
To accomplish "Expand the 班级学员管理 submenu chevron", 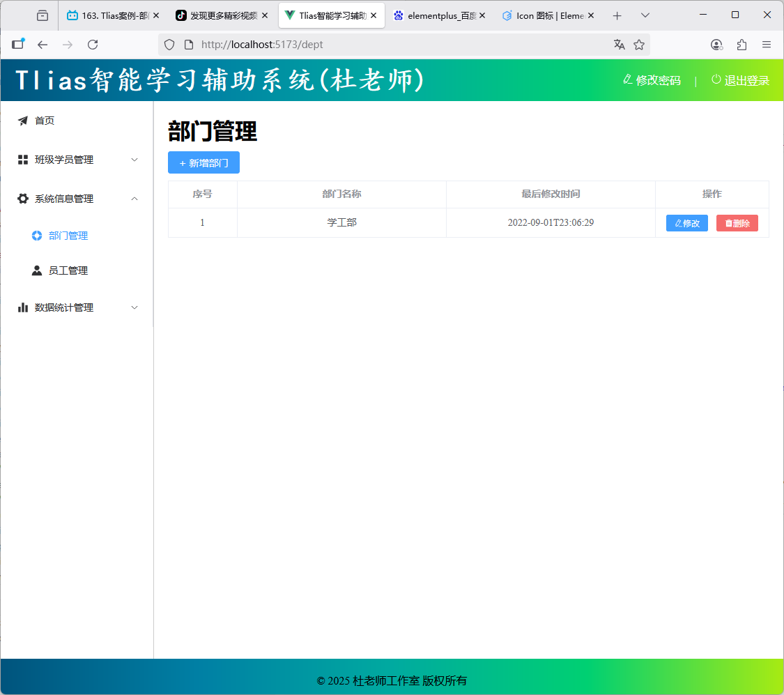I will [x=134, y=160].
